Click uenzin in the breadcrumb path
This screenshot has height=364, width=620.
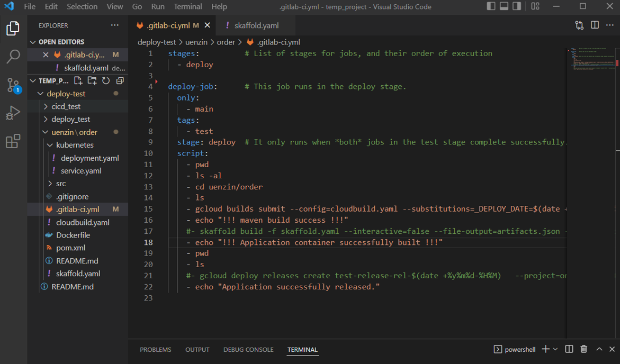pos(196,42)
